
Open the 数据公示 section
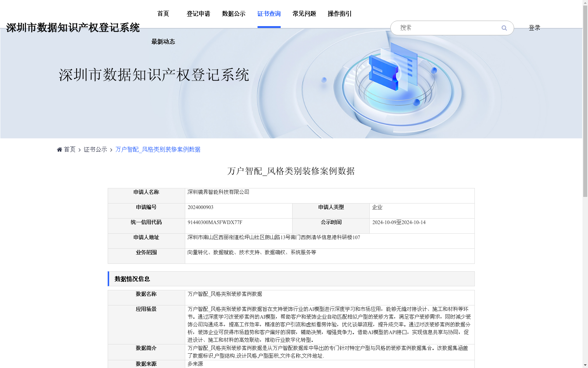[233, 14]
